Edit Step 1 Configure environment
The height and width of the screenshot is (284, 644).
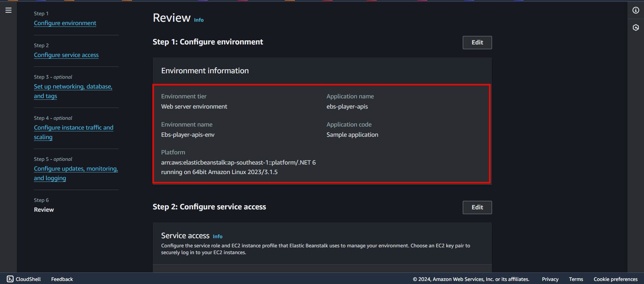coord(477,42)
